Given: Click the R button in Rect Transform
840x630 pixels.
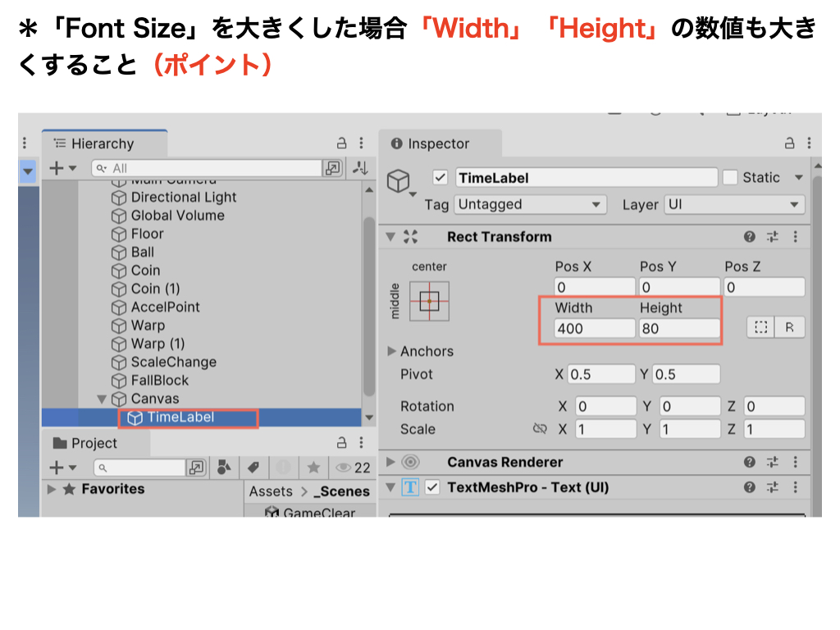Looking at the screenshot, I should click(790, 326).
